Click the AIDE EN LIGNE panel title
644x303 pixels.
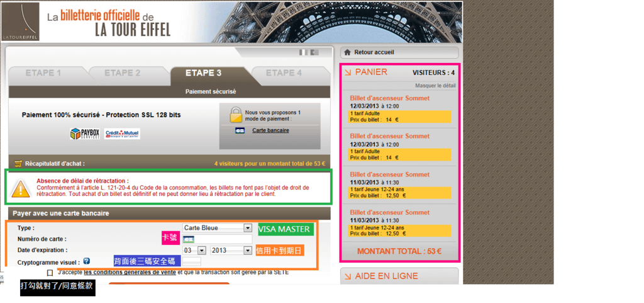click(x=387, y=277)
